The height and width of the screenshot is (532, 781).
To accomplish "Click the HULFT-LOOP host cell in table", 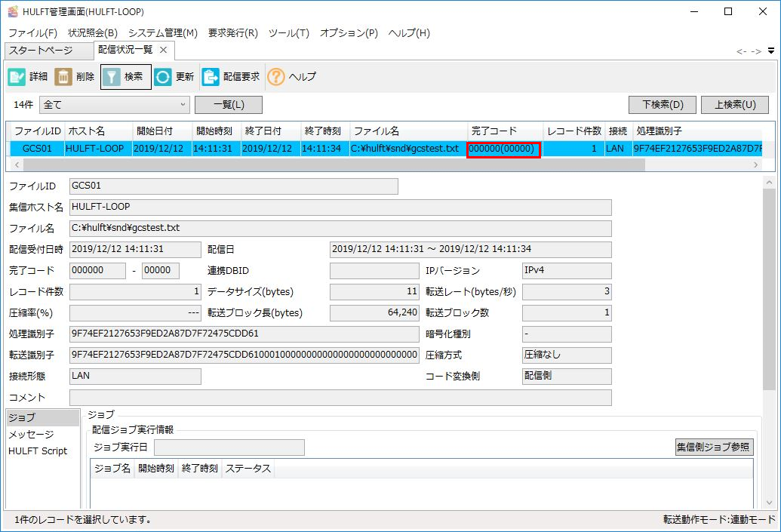I will [x=99, y=149].
